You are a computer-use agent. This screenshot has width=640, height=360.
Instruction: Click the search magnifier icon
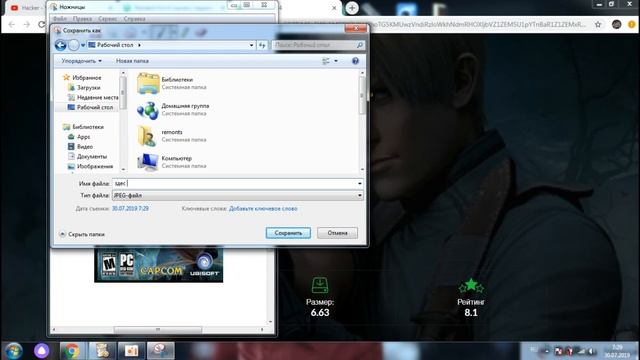360,45
